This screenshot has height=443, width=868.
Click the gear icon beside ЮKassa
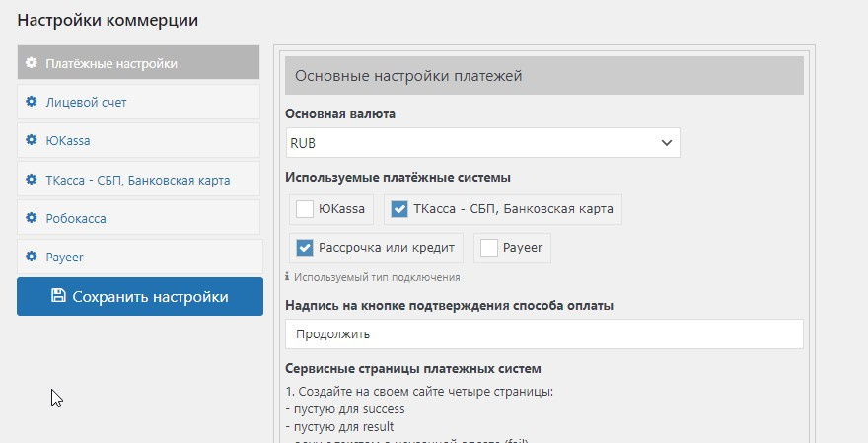[x=32, y=140]
